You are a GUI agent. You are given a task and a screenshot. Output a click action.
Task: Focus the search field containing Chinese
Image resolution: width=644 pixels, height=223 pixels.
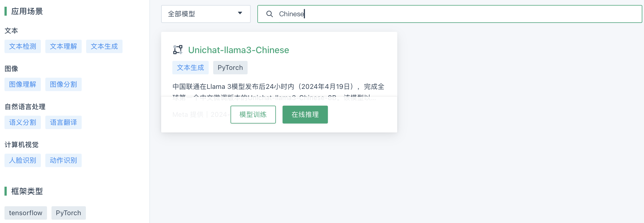click(x=450, y=14)
